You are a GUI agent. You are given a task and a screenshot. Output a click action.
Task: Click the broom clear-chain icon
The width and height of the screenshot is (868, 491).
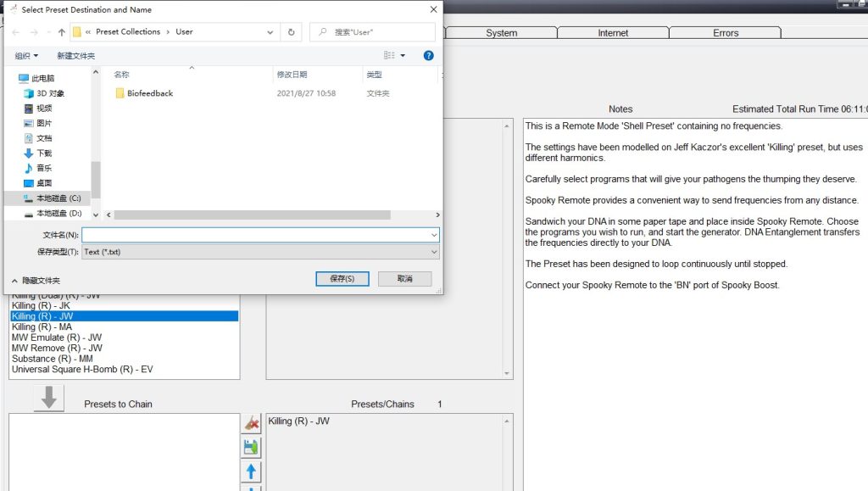[x=252, y=422]
